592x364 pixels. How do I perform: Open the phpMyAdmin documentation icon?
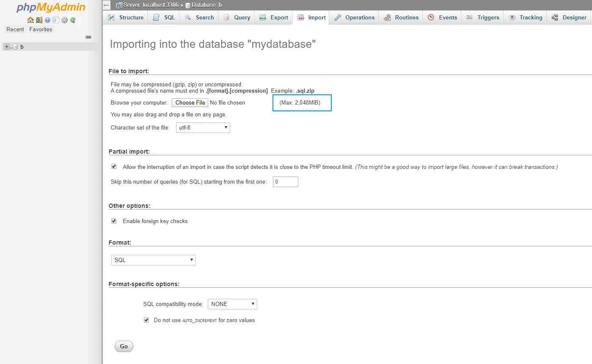tap(47, 20)
